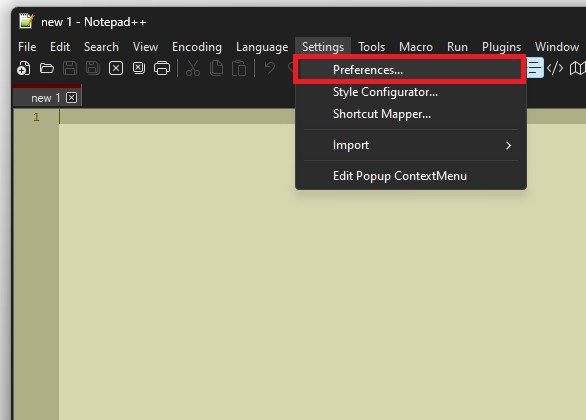Click the Close document toolbar icon
The width and height of the screenshot is (586, 420).
pos(116,68)
